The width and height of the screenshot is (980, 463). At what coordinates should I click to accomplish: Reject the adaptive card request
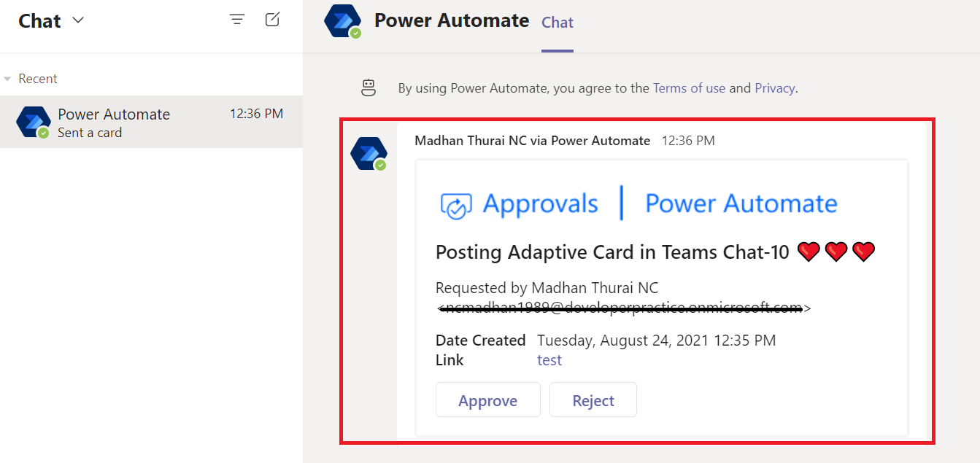click(593, 400)
